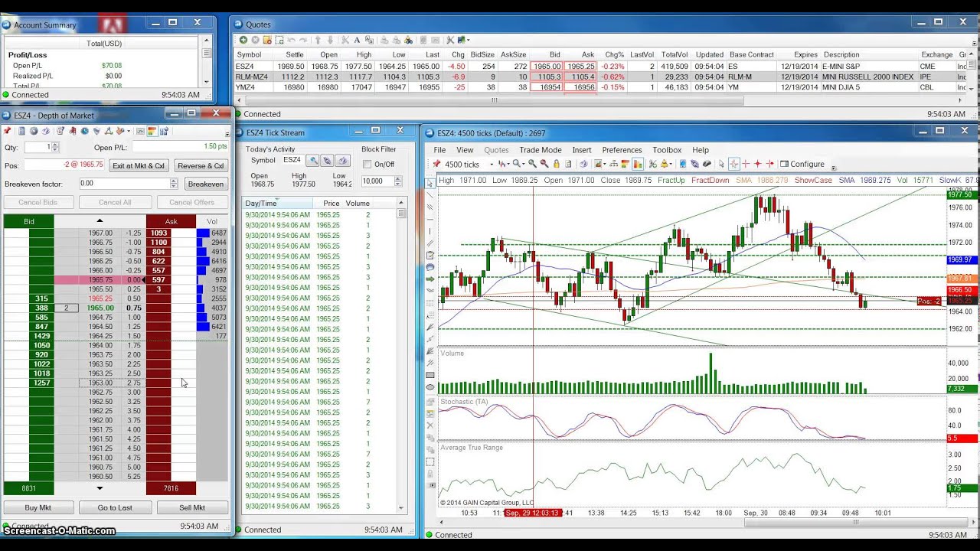
Task: Click the red pin icon in chart toolbar
Action: point(436,164)
